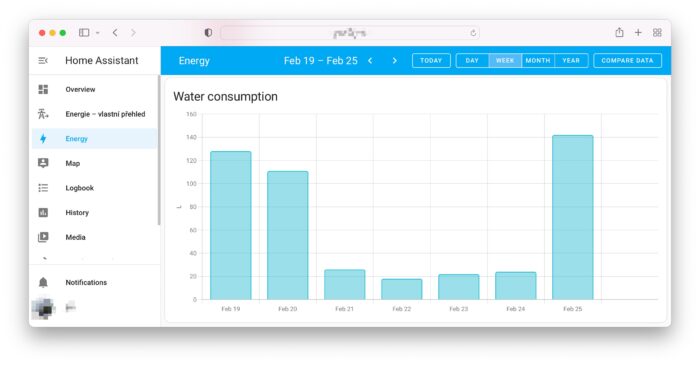The width and height of the screenshot is (700, 365).
Task: Switch to Year period view
Action: click(571, 61)
